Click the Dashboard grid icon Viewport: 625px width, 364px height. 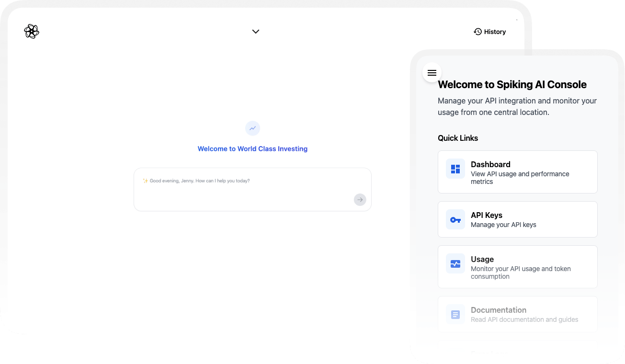(x=455, y=169)
